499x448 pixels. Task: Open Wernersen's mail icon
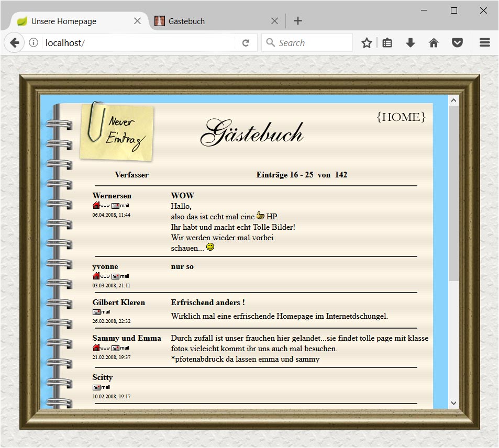[120, 206]
